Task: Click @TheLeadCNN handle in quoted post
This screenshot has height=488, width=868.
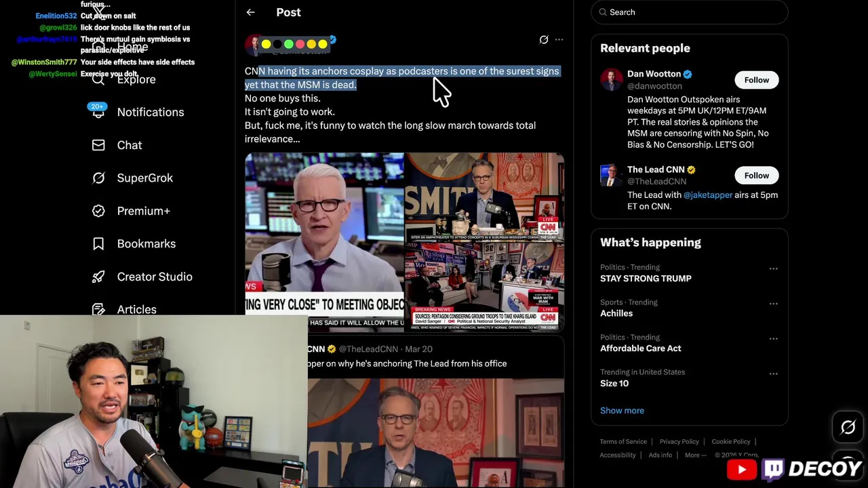Action: click(x=368, y=349)
